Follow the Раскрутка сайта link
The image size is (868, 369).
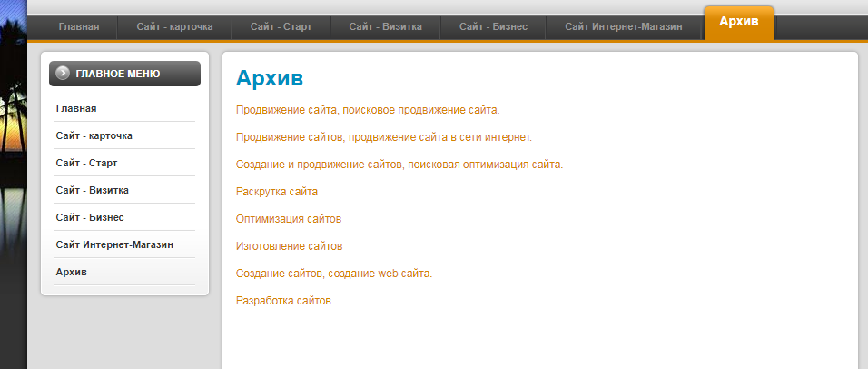(x=277, y=192)
